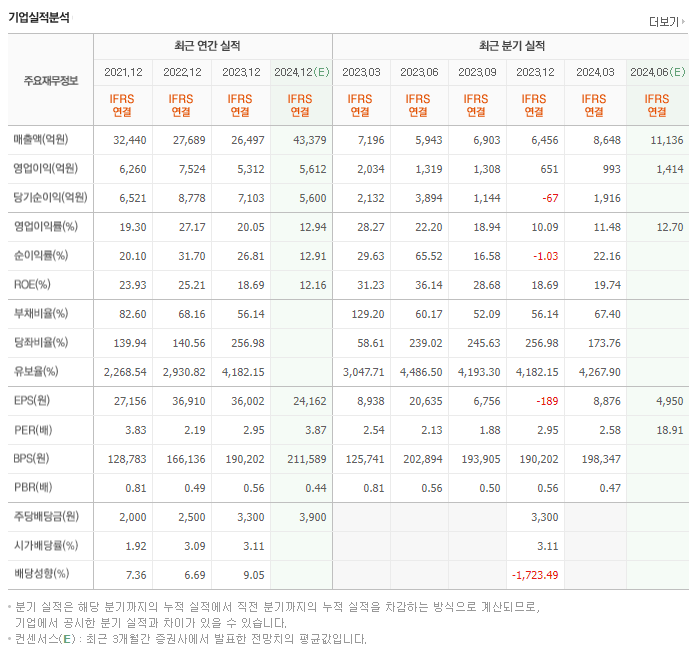Select the BPS(원) row label
This screenshot has height=648, width=694.
31,459
